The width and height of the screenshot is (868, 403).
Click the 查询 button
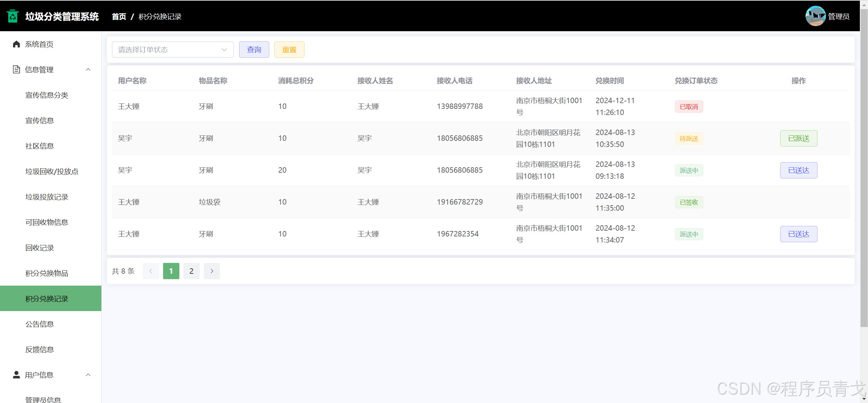[254, 50]
